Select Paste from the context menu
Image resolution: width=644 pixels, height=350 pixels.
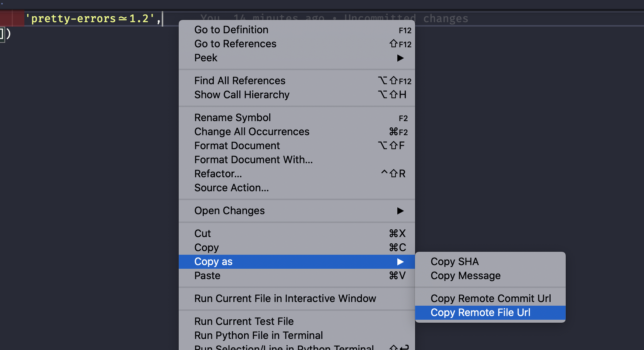click(207, 275)
